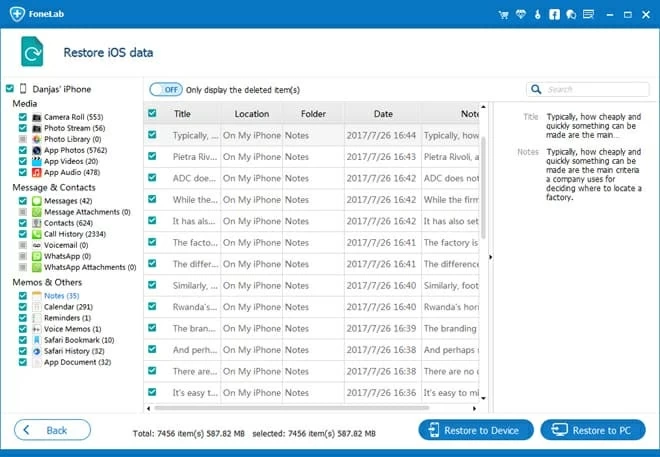Image resolution: width=660 pixels, height=457 pixels.
Task: Select Notes (35) in the sidebar
Action: (61, 296)
